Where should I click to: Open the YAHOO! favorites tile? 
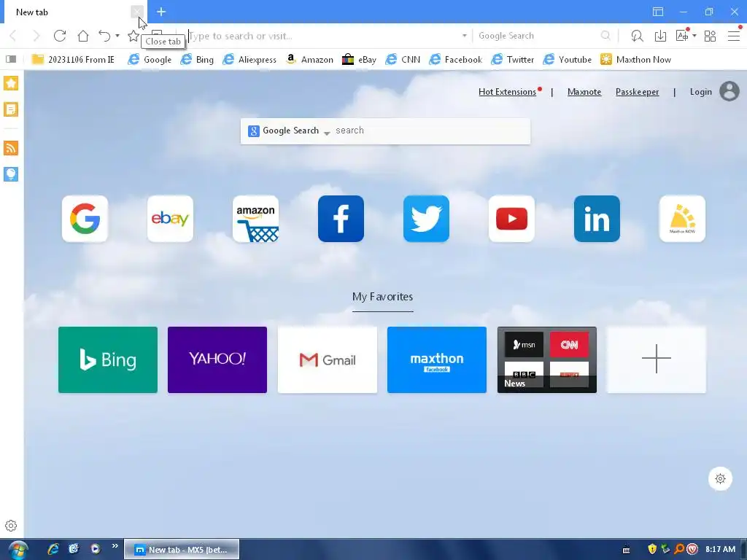pyautogui.click(x=217, y=359)
